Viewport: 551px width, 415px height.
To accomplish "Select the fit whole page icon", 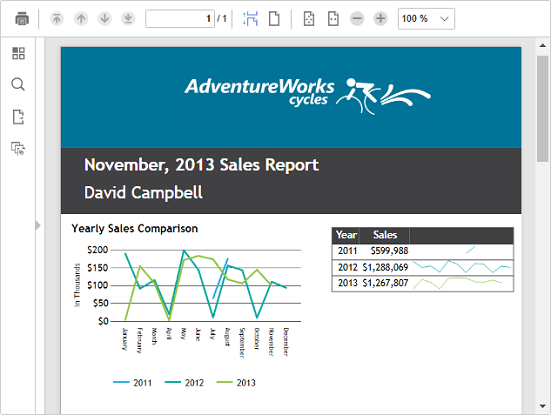I will coord(309,19).
